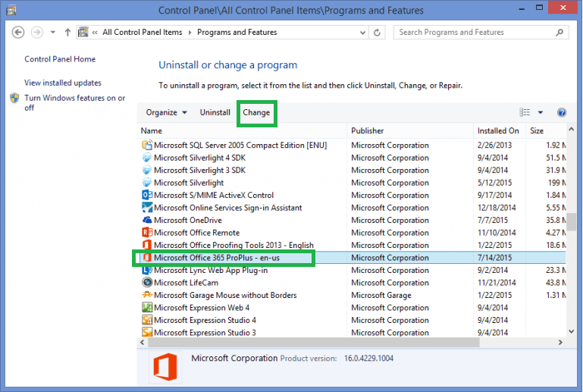Click the Microsoft OneDrive cloud icon
The height and width of the screenshot is (392, 583).
coord(147,220)
